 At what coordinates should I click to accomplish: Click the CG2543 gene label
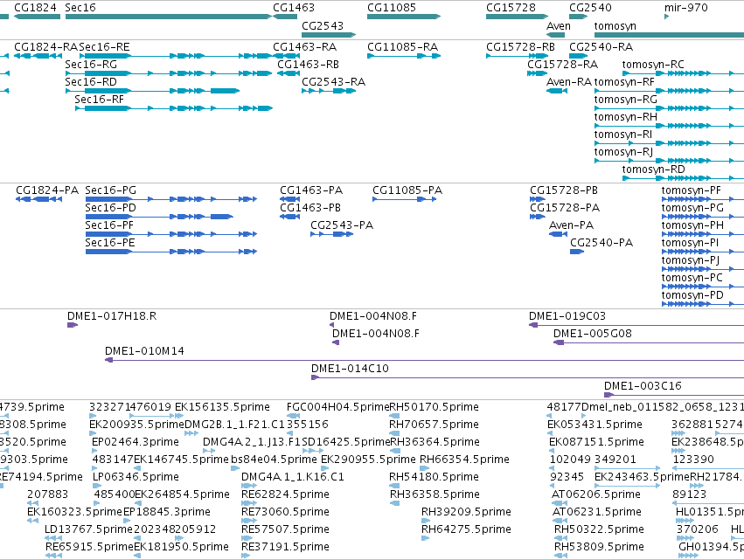[323, 25]
